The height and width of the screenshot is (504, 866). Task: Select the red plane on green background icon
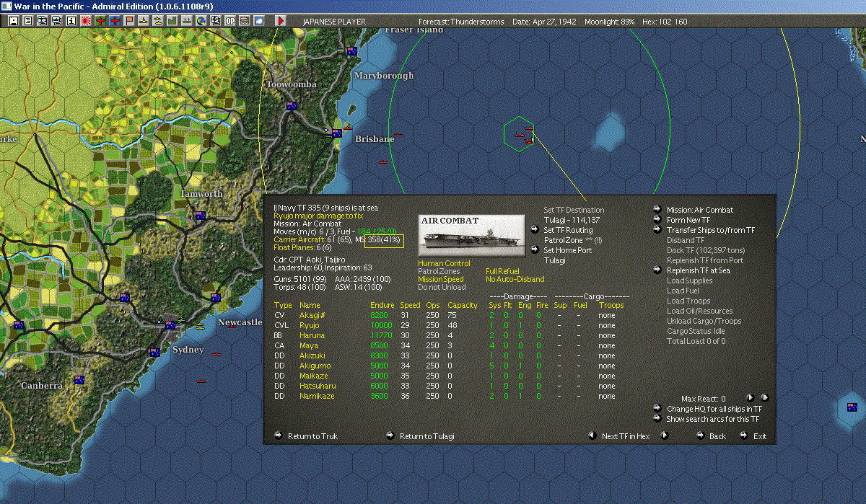point(100,22)
